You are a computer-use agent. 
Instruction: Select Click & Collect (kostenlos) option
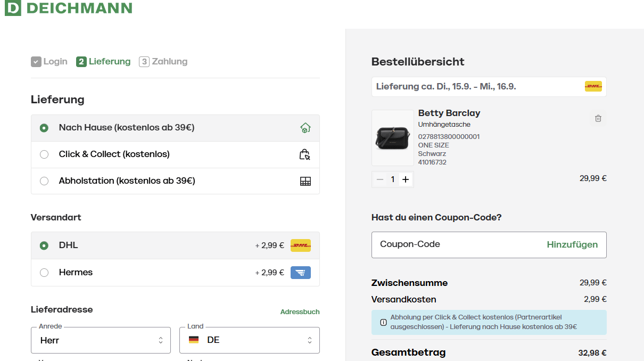[175, 154]
